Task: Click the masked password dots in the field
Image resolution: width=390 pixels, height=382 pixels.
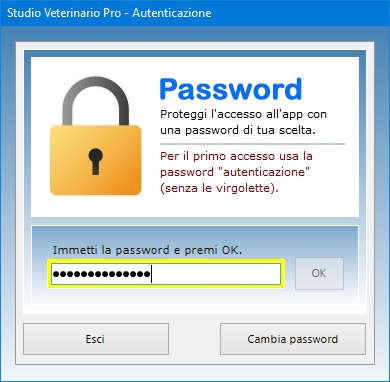Action: [x=101, y=274]
